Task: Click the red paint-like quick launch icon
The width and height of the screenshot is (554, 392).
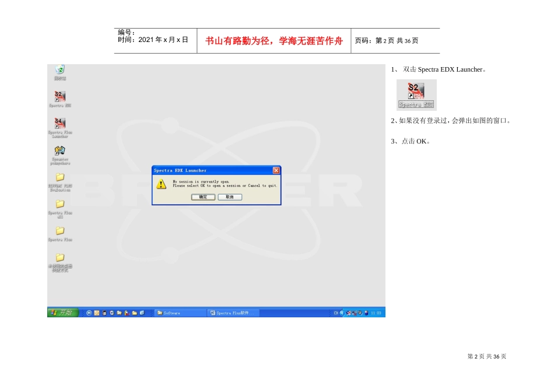Action: (x=127, y=313)
